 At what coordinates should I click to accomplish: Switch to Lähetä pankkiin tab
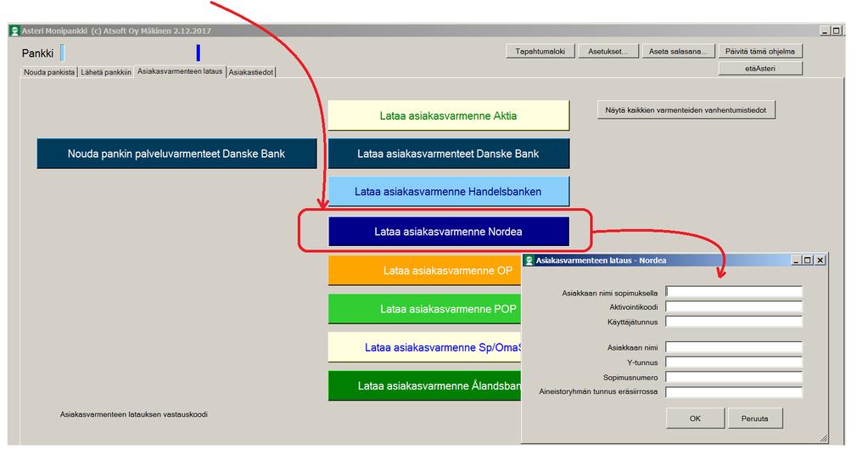point(106,72)
